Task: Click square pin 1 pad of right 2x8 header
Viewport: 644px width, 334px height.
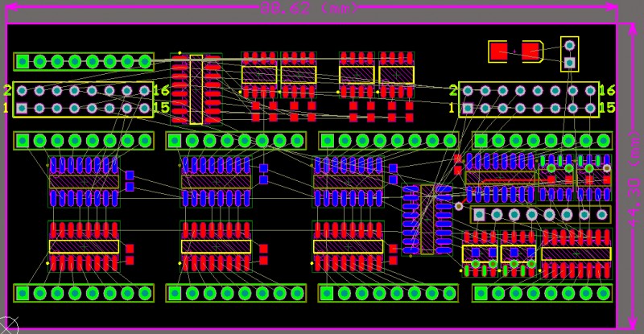Action: tap(467, 108)
